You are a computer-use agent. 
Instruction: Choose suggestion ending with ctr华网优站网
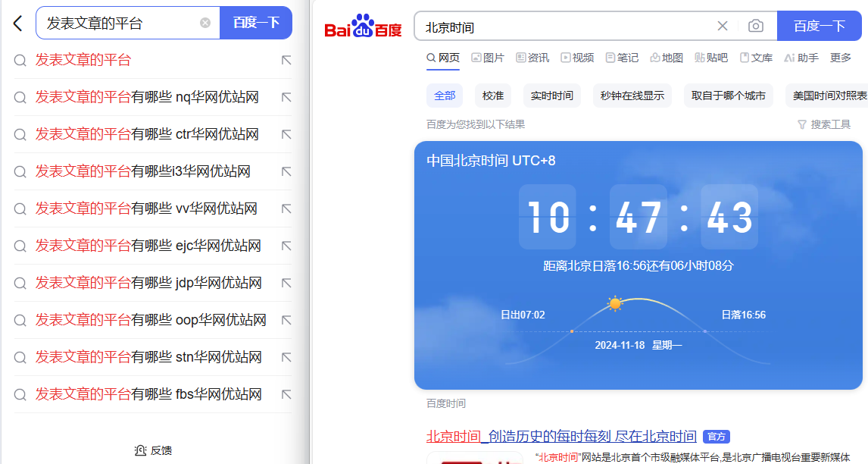pos(147,134)
